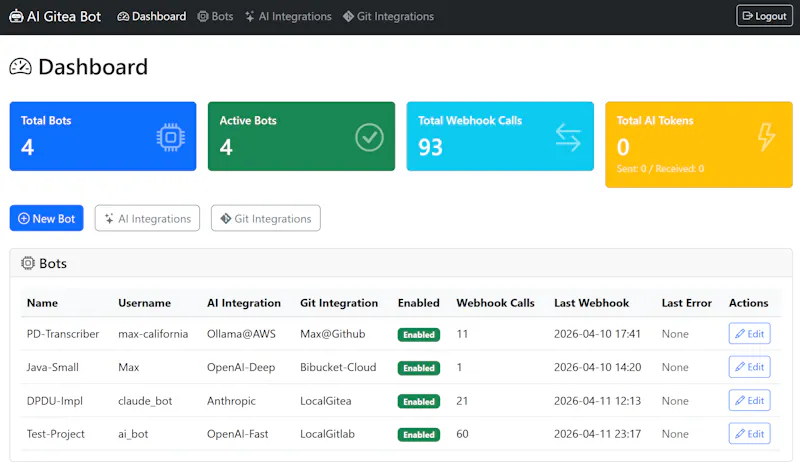Click the AI Integrations sparkle icon in navbar

pyautogui.click(x=249, y=17)
